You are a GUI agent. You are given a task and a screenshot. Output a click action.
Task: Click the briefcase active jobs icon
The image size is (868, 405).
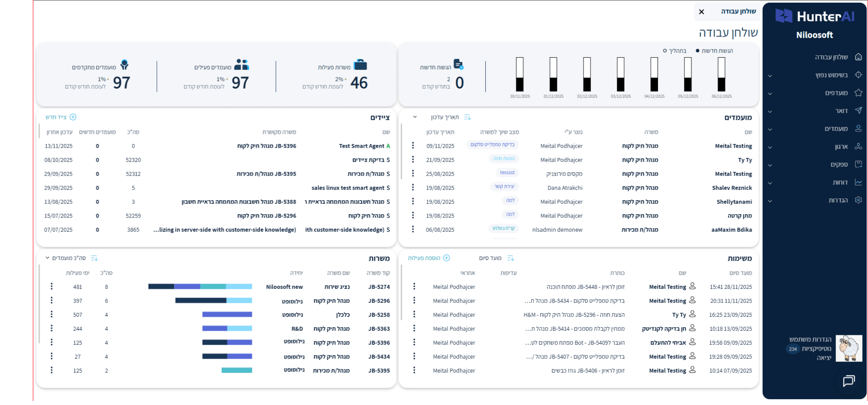(x=360, y=65)
